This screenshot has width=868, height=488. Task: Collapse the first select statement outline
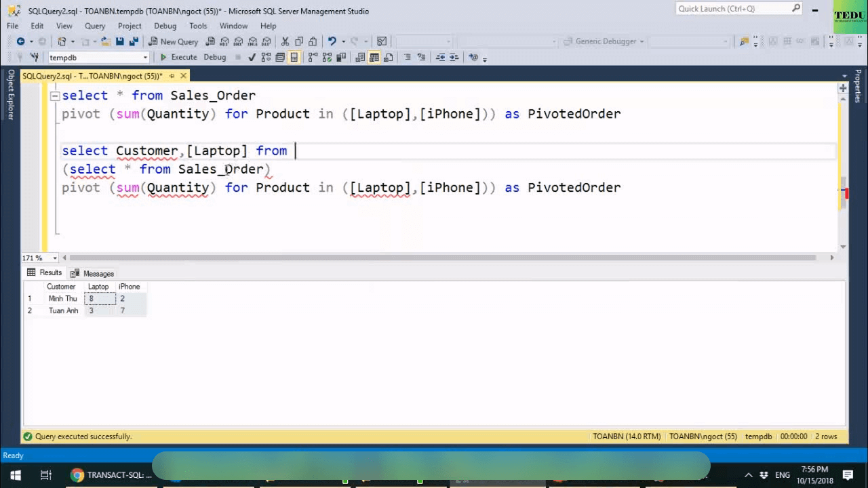pyautogui.click(x=55, y=96)
